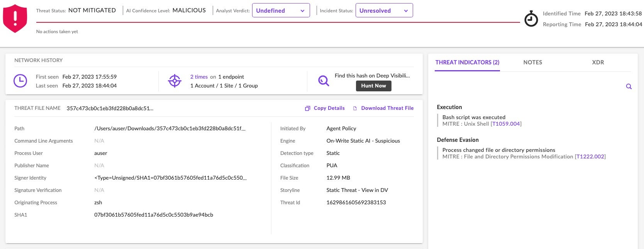Open the Incident Status dropdown
The height and width of the screenshot is (249, 644).
pyautogui.click(x=384, y=10)
